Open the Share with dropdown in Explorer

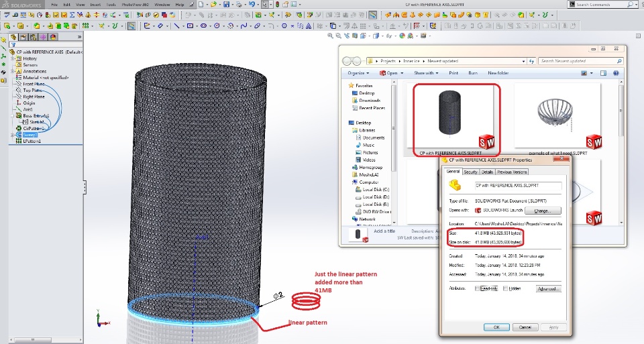(x=426, y=73)
